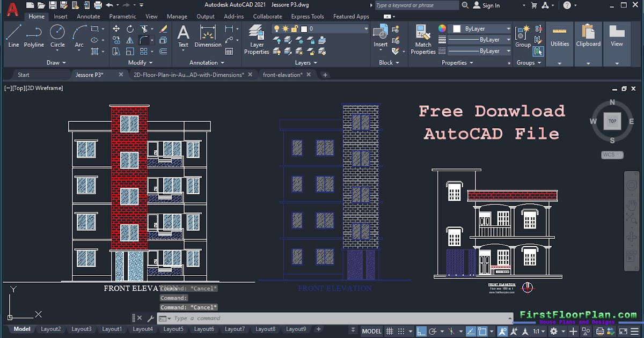Open the Insert ribbon tab
The height and width of the screenshot is (338, 644).
[61, 17]
